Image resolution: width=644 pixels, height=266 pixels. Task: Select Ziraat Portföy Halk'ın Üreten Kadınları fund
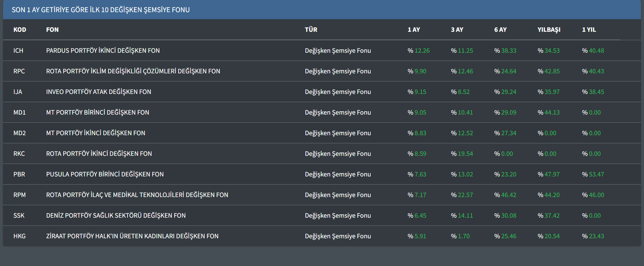[x=132, y=236]
